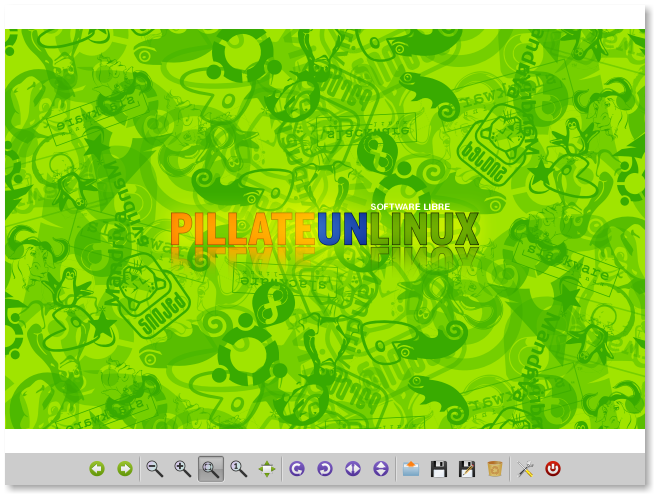Toggle the zoom to fit button

coord(211,469)
